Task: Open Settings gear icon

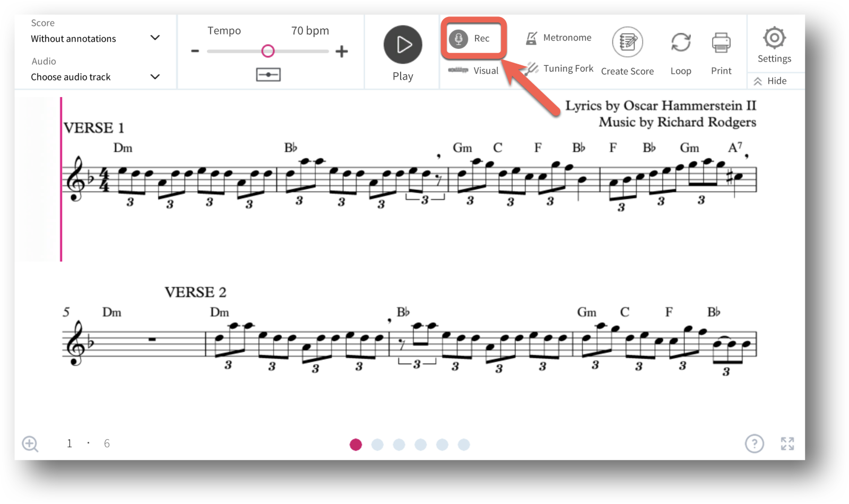Action: (x=774, y=38)
